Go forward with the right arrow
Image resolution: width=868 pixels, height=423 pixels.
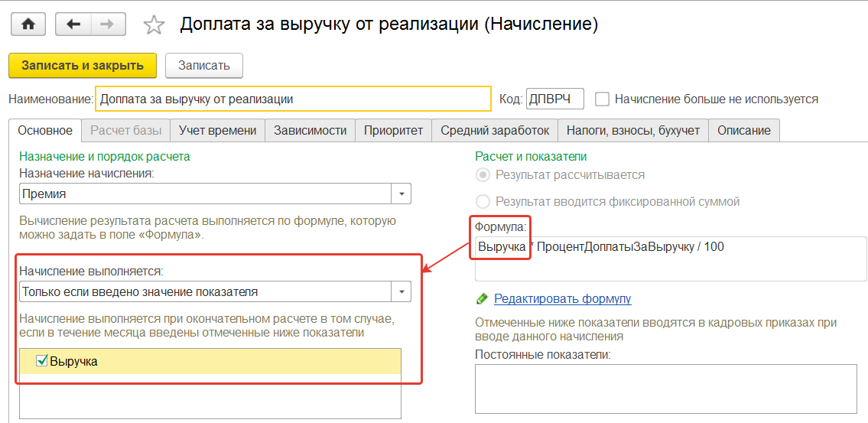click(108, 24)
